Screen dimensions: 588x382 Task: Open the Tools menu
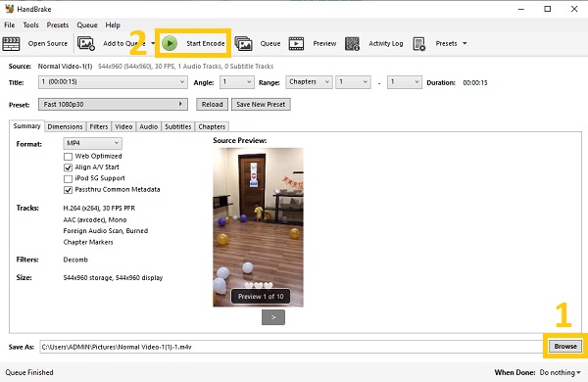coord(30,25)
